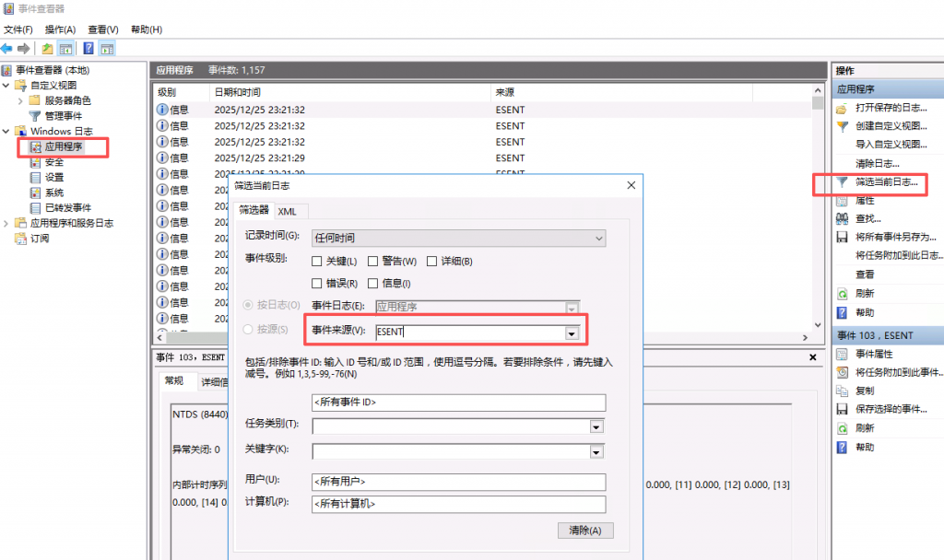944x560 pixels.
Task: Click the 订阅 subscriptions icon
Action: coord(20,239)
